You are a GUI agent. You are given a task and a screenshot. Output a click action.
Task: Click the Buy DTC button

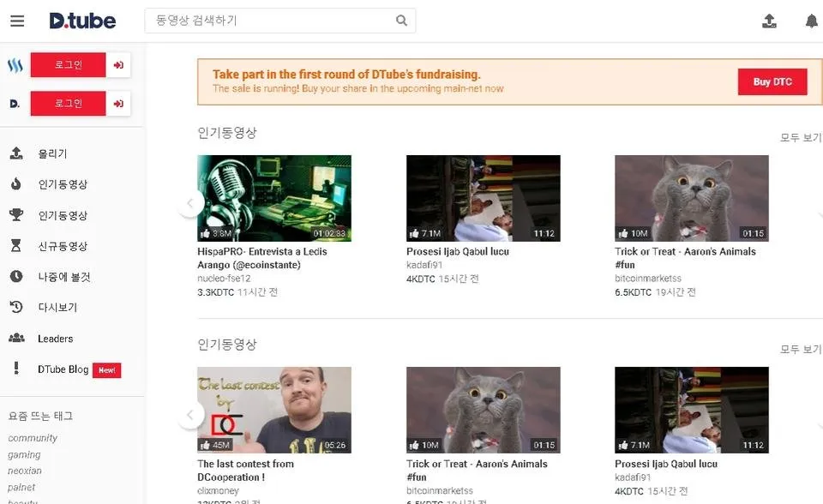click(x=772, y=82)
